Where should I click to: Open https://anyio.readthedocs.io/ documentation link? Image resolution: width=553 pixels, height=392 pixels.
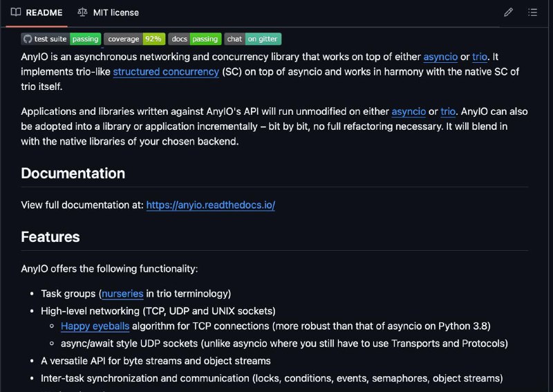(211, 205)
